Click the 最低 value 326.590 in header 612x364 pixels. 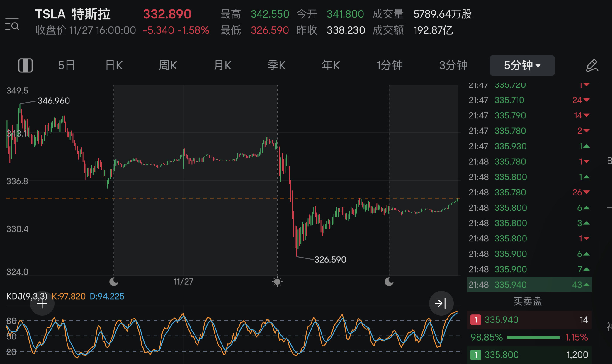(x=270, y=30)
